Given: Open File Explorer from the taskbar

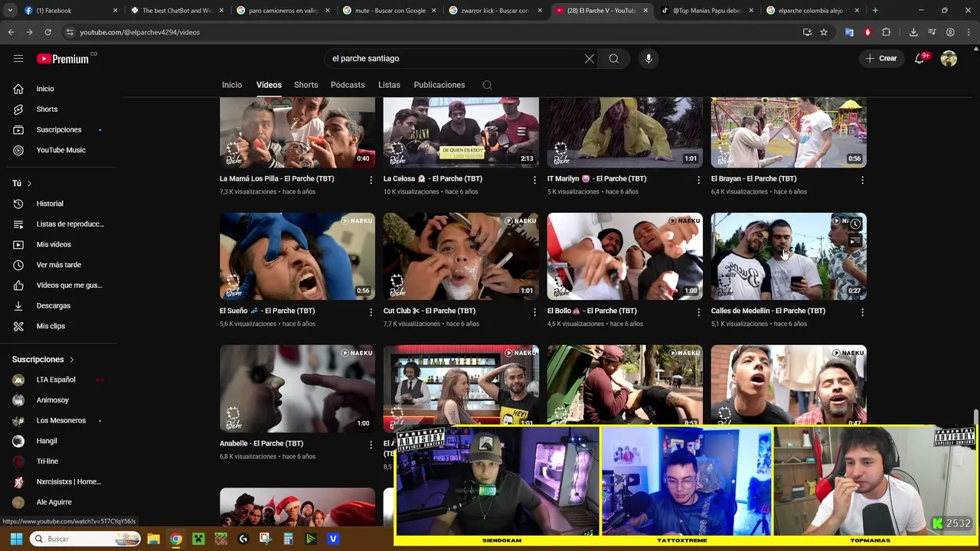Looking at the screenshot, I should pyautogui.click(x=154, y=539).
